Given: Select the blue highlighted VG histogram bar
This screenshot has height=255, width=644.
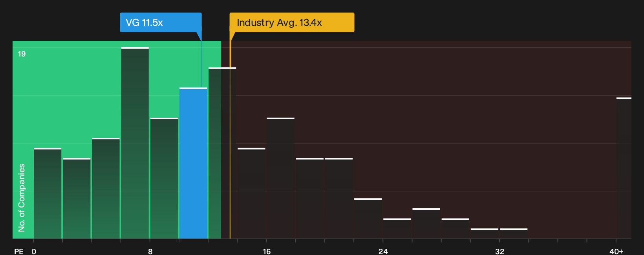Looking at the screenshot, I should click(193, 163).
